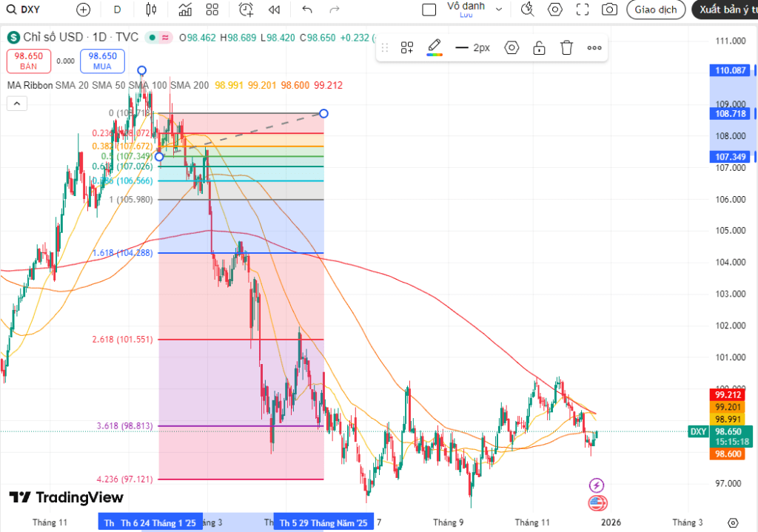Click the DXY symbol search field
This screenshot has width=758, height=532.
pos(30,10)
